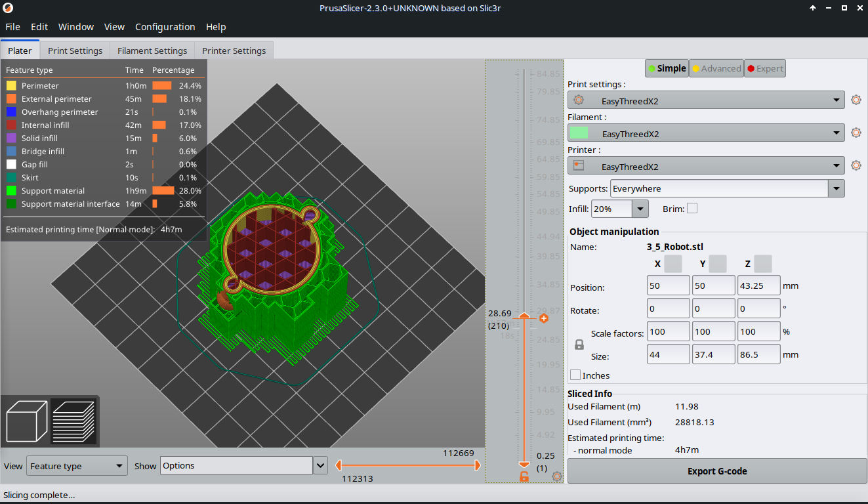The width and height of the screenshot is (868, 504).
Task: Click the green filament color swatch
Action: (579, 133)
